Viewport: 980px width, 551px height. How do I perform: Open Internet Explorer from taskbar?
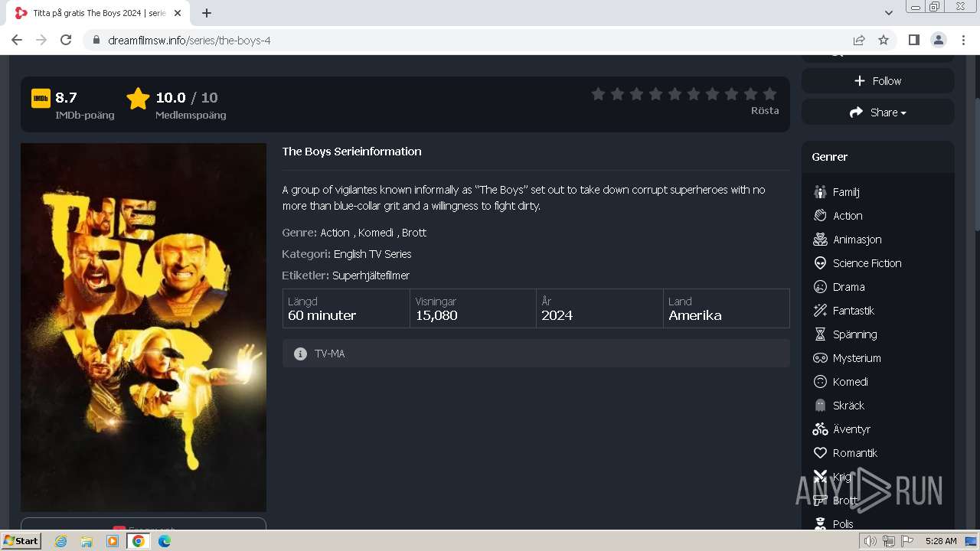(x=61, y=541)
